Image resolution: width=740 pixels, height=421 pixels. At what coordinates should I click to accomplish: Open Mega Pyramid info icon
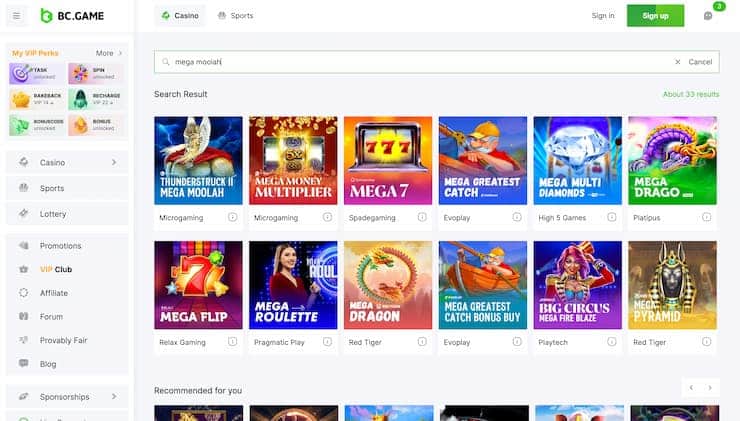click(706, 342)
